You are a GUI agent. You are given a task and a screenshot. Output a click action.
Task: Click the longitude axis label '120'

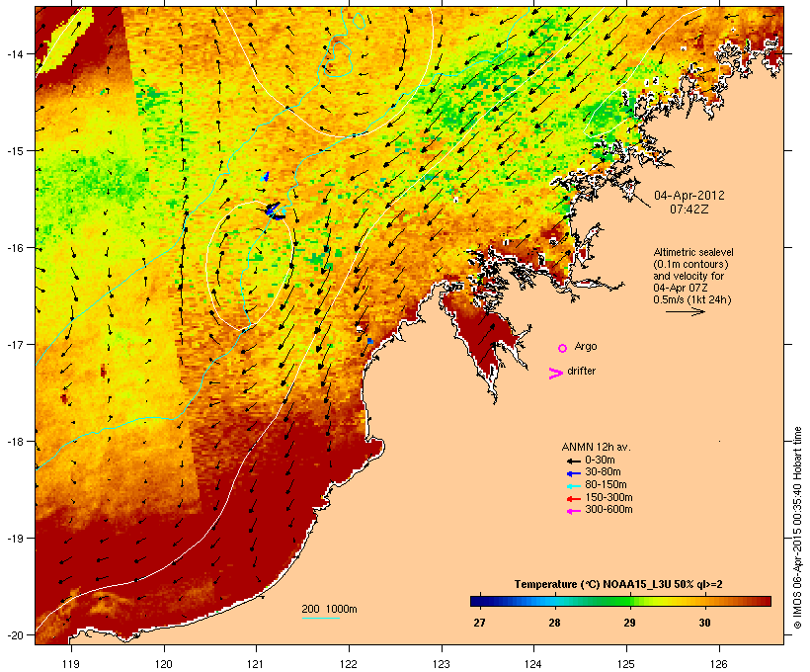[x=164, y=664]
